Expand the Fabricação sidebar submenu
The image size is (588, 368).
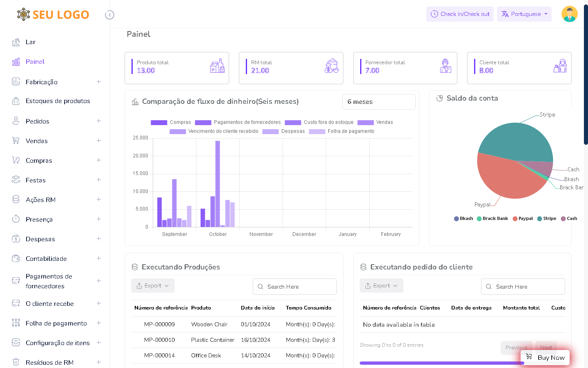point(98,82)
